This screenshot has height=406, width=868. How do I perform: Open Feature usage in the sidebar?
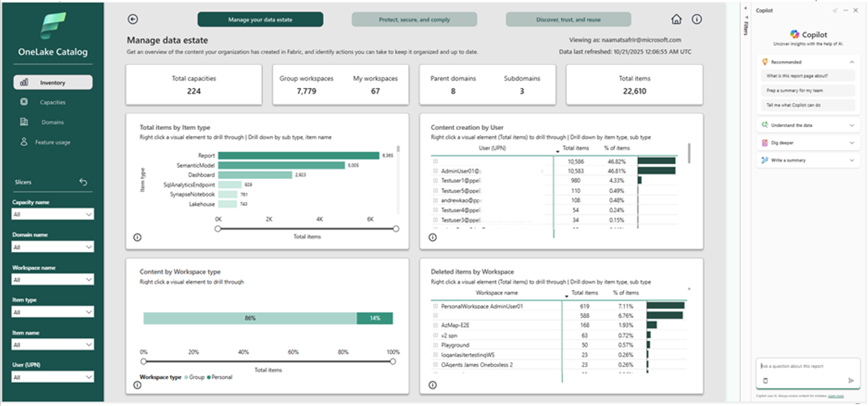point(52,142)
